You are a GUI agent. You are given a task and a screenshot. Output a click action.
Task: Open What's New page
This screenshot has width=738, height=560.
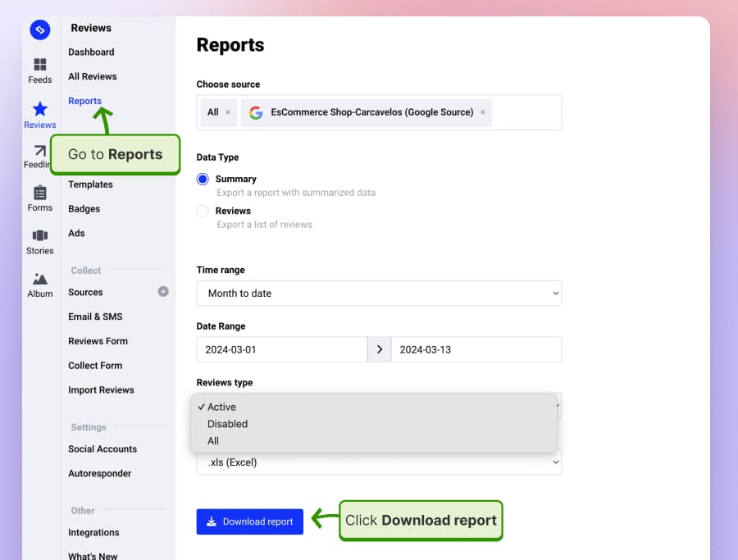[x=93, y=556]
